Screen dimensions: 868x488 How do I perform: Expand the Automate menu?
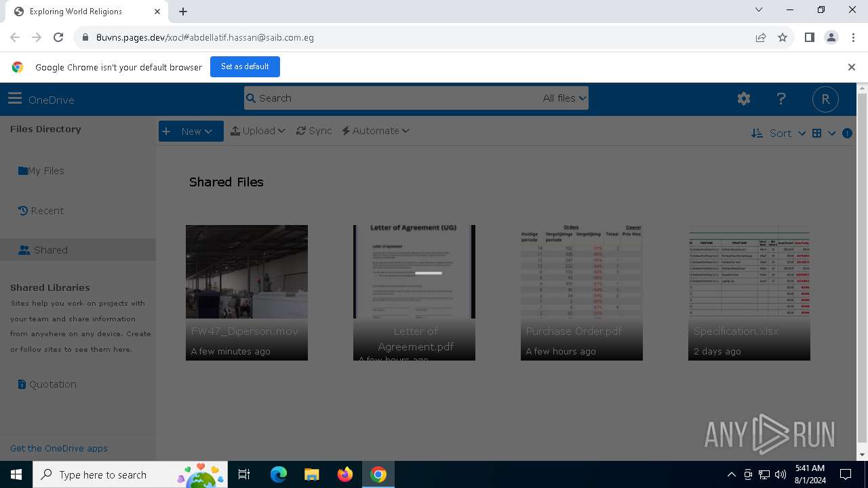click(x=376, y=131)
